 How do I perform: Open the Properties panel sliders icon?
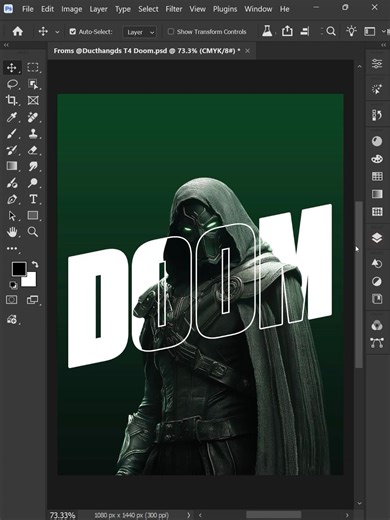(x=377, y=63)
